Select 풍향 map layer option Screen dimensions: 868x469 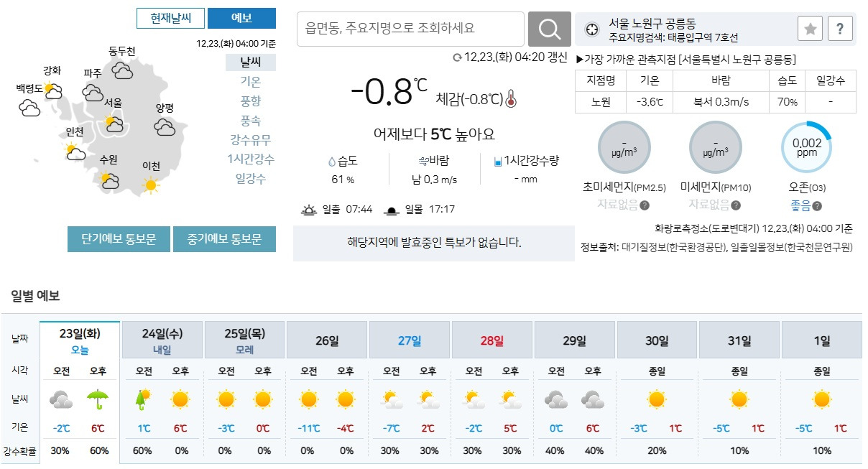pyautogui.click(x=251, y=101)
